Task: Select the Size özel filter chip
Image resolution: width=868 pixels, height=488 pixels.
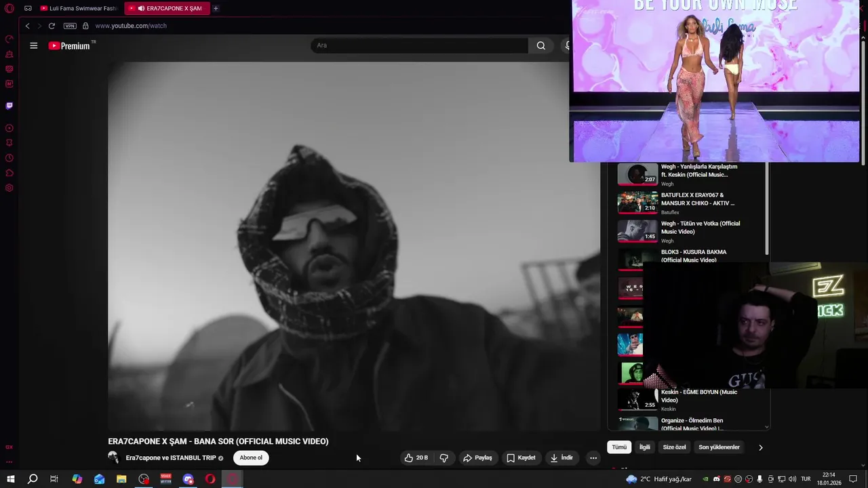Action: 674,447
